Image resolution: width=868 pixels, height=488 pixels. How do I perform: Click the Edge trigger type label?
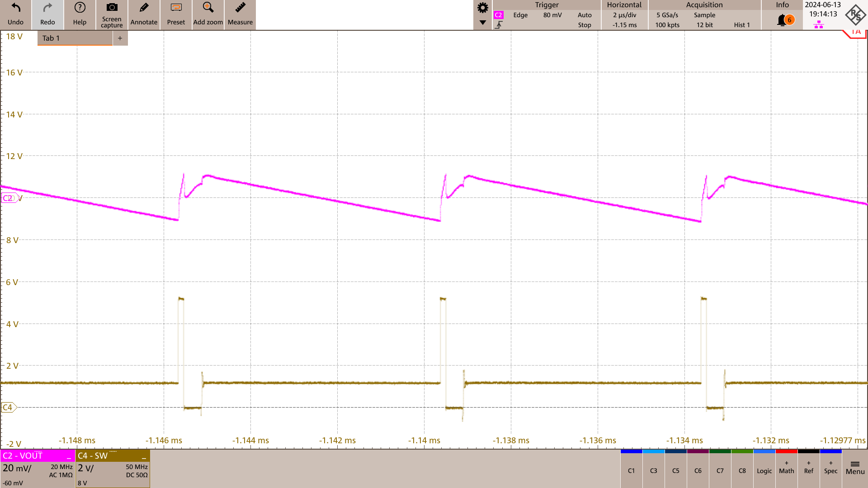[x=520, y=15]
